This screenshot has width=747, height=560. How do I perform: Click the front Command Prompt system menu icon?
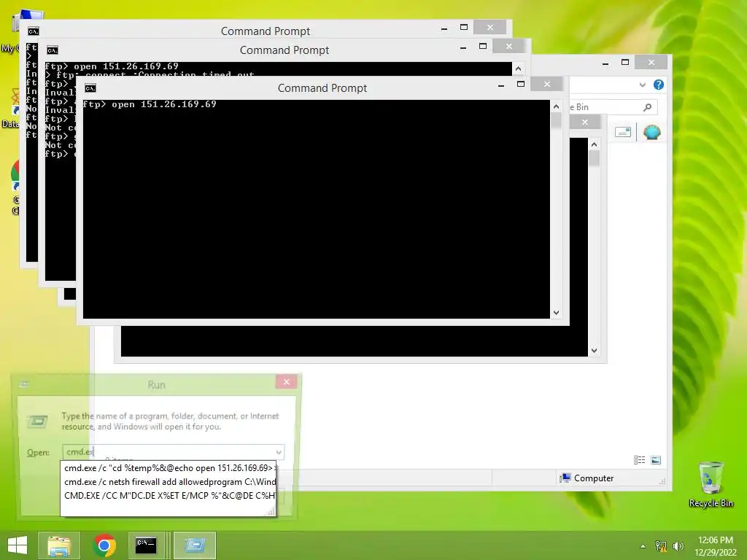pos(90,88)
